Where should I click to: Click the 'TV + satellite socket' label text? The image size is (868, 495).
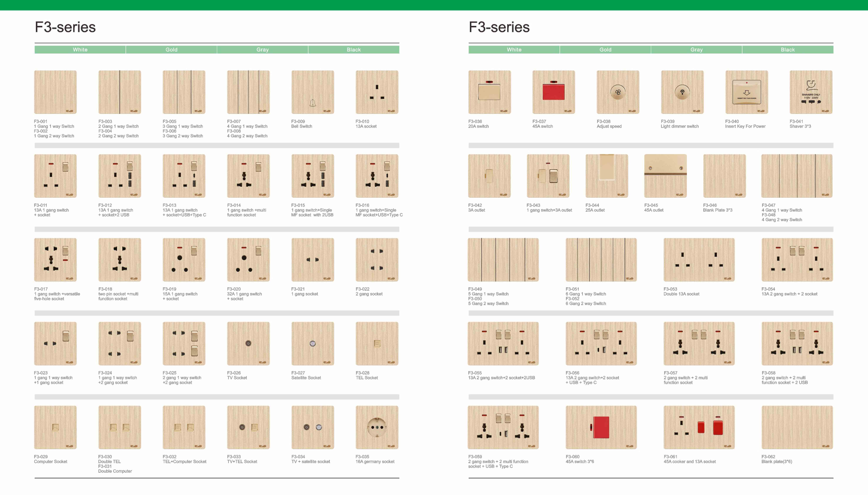pos(311,462)
